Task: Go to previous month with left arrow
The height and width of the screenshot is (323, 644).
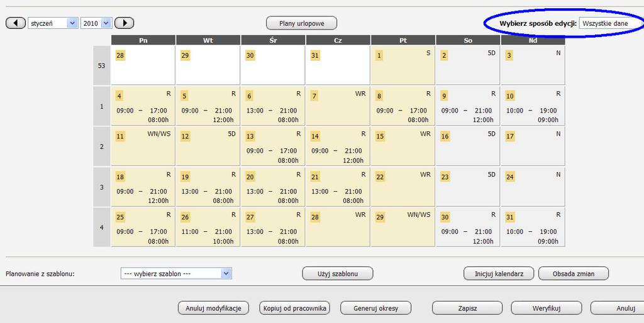Action: point(16,23)
